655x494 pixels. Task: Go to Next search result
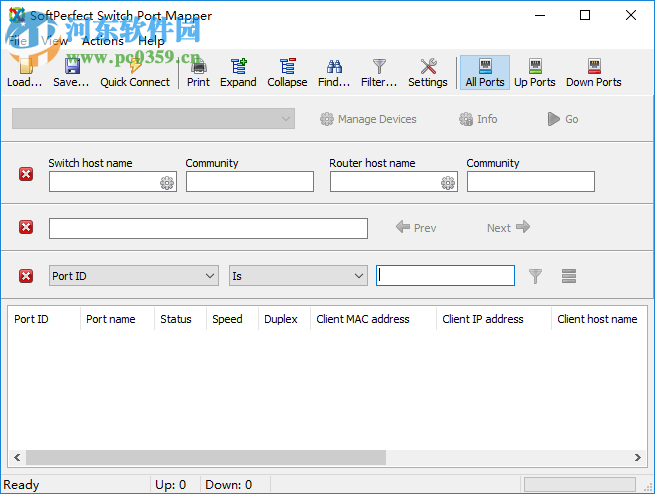pyautogui.click(x=508, y=228)
